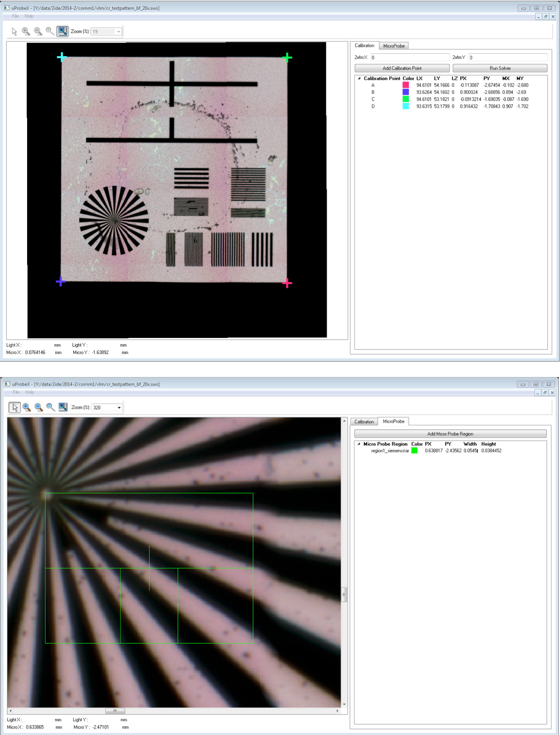Switch to the Calibration tab in the Zoom 320 window
The width and height of the screenshot is (560, 735).
pyautogui.click(x=364, y=422)
